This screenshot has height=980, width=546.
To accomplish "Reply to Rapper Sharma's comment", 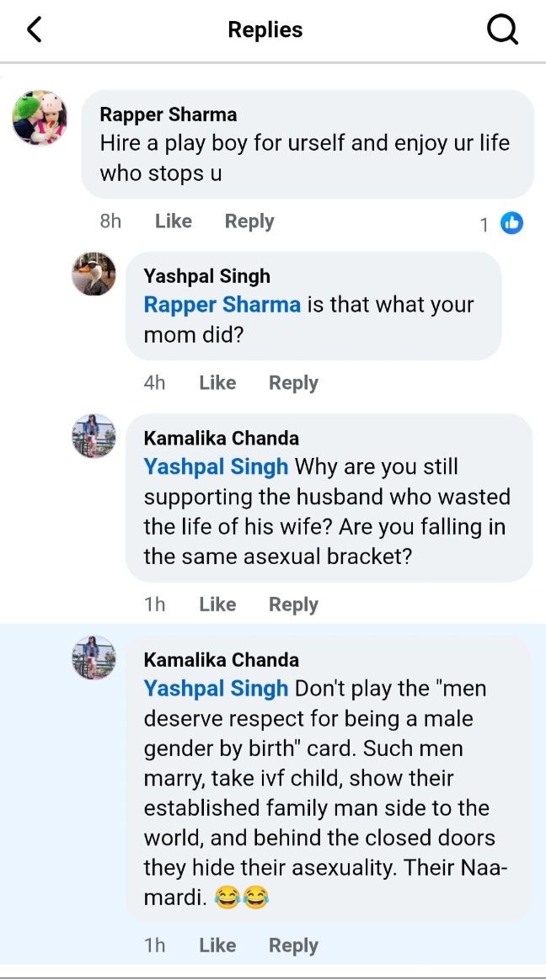I will 249,221.
